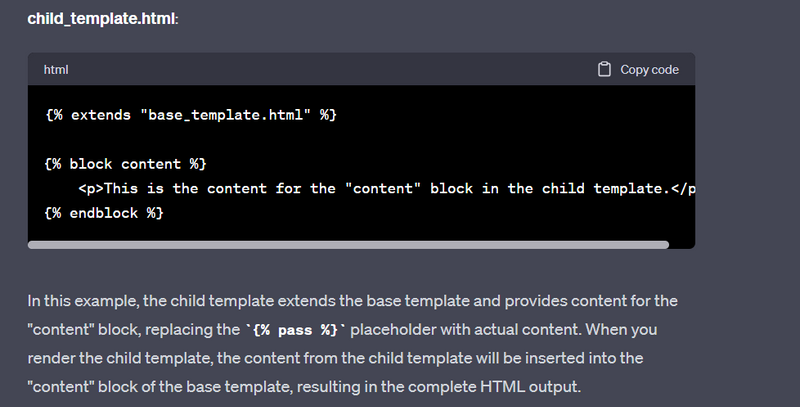Click the "{% endblock %}" code line

[104, 213]
